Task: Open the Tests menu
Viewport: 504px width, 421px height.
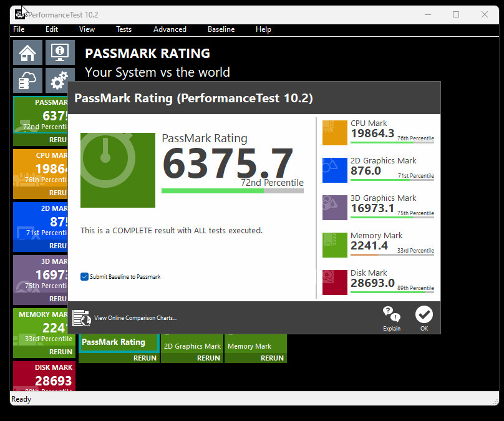Action: pyautogui.click(x=124, y=29)
